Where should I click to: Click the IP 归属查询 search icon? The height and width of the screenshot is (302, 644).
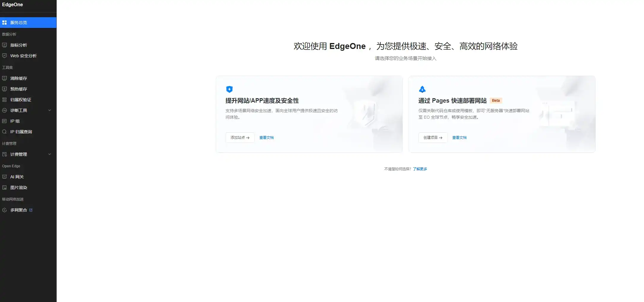[x=4, y=131]
